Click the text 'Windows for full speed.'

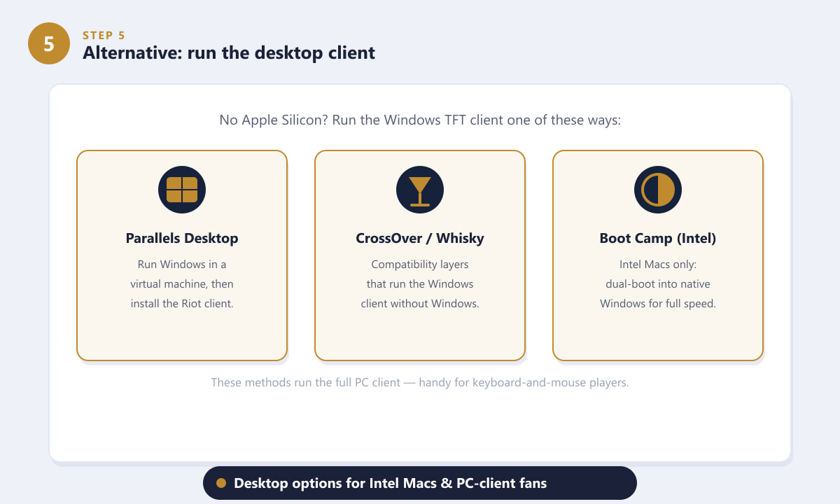[x=658, y=304]
